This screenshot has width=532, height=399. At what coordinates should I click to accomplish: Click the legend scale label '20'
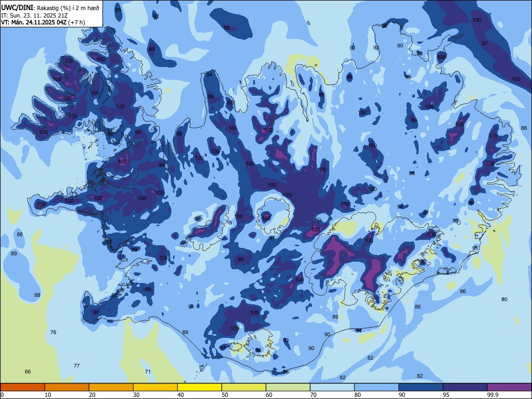[x=92, y=395]
